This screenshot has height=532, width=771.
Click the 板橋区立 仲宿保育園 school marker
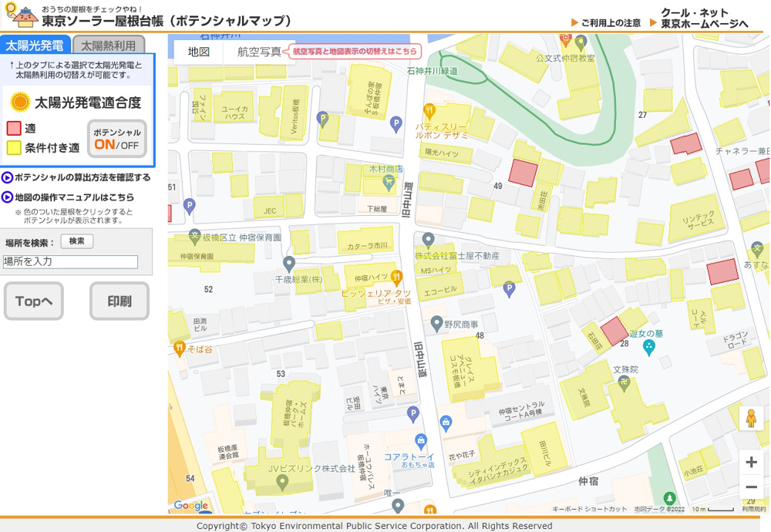click(195, 237)
